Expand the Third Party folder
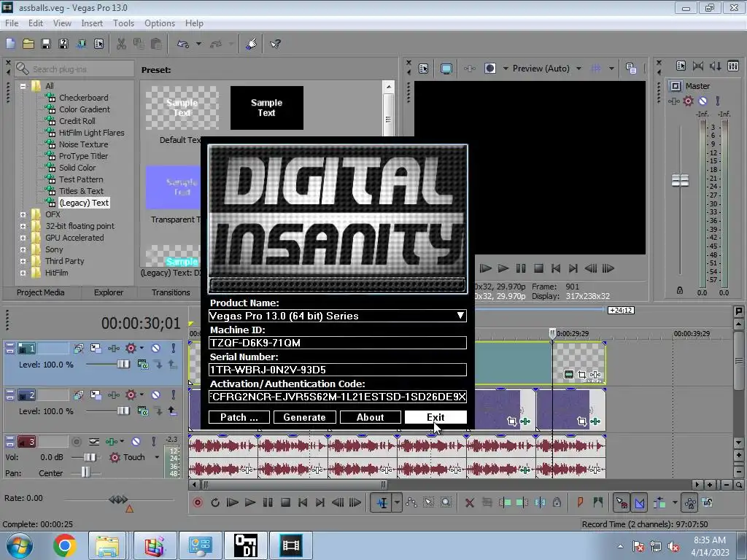 pyautogui.click(x=23, y=262)
